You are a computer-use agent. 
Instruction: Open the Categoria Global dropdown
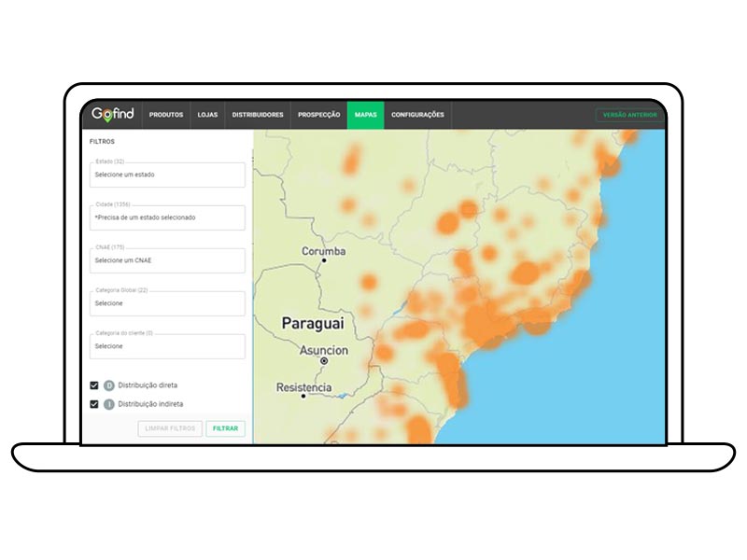coord(167,303)
